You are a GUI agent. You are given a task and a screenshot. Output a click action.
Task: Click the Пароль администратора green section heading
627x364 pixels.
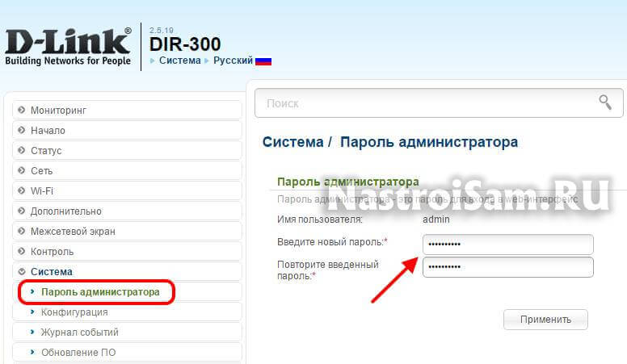pos(348,182)
